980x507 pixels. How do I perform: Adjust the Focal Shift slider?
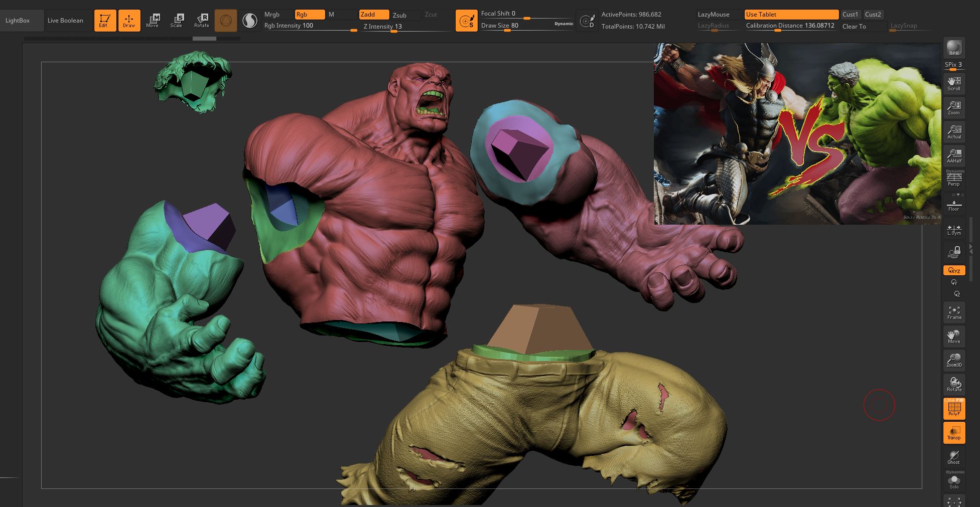(527, 14)
